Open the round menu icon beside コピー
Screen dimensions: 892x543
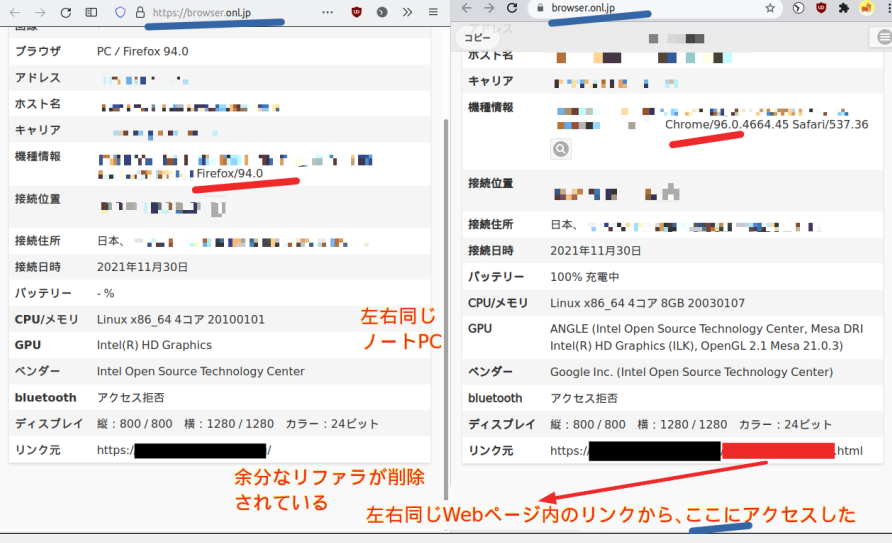pyautogui.click(x=883, y=38)
